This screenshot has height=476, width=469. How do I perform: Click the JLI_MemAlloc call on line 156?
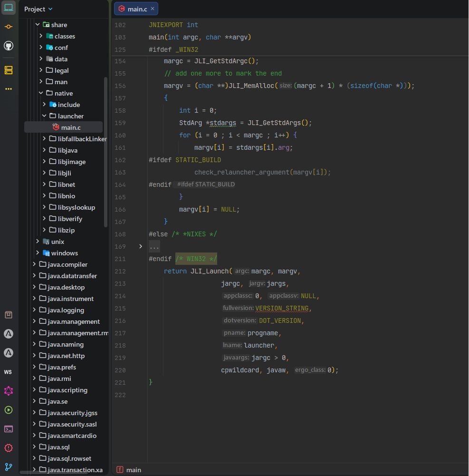click(x=251, y=86)
